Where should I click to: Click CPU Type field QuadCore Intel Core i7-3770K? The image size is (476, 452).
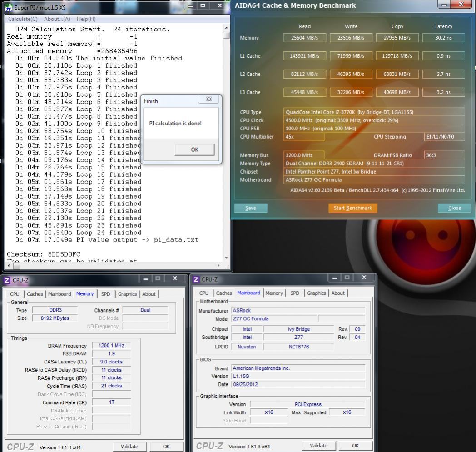pos(374,112)
